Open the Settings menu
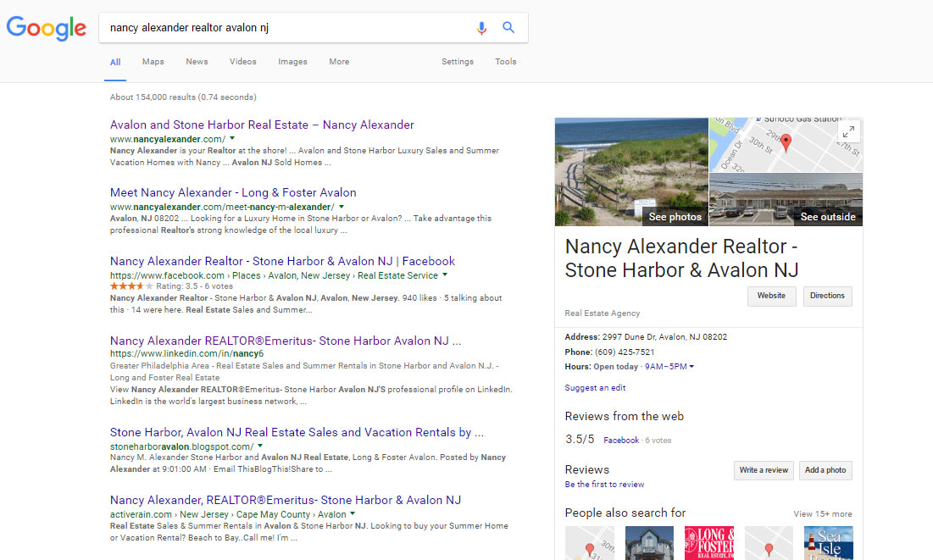The width and height of the screenshot is (933, 560). coord(457,62)
